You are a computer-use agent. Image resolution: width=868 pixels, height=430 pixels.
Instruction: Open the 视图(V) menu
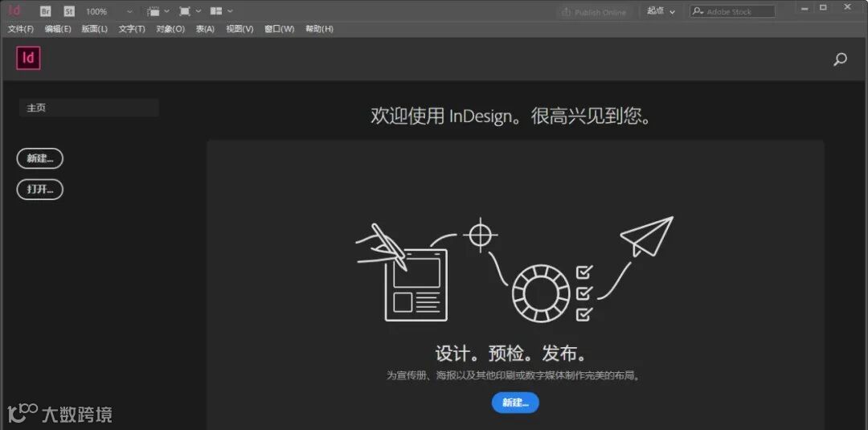240,29
